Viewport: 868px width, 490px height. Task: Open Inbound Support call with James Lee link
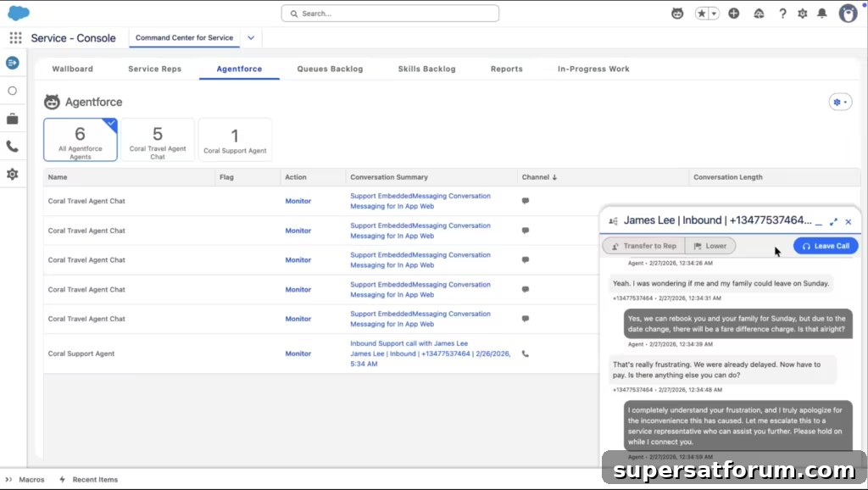(409, 343)
